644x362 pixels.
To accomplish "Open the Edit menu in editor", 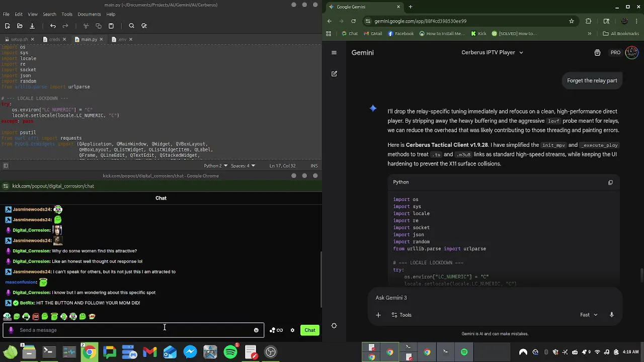I will pos(19,14).
